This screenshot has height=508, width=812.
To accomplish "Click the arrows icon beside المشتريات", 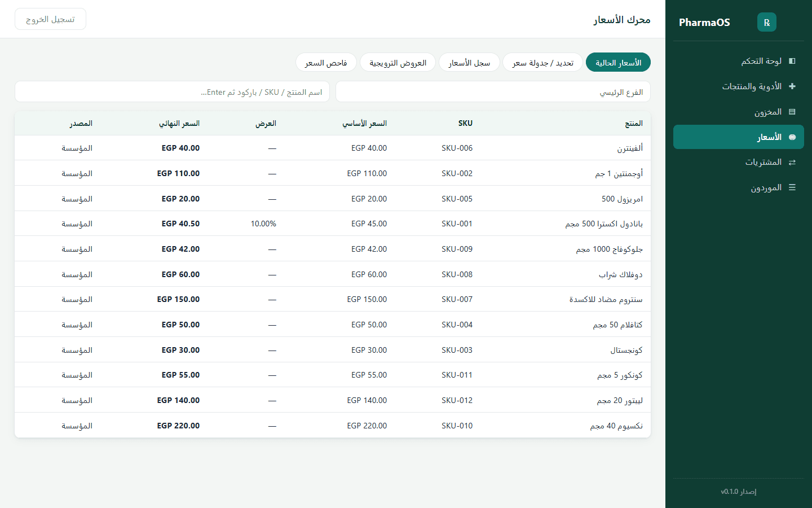I will 792,162.
